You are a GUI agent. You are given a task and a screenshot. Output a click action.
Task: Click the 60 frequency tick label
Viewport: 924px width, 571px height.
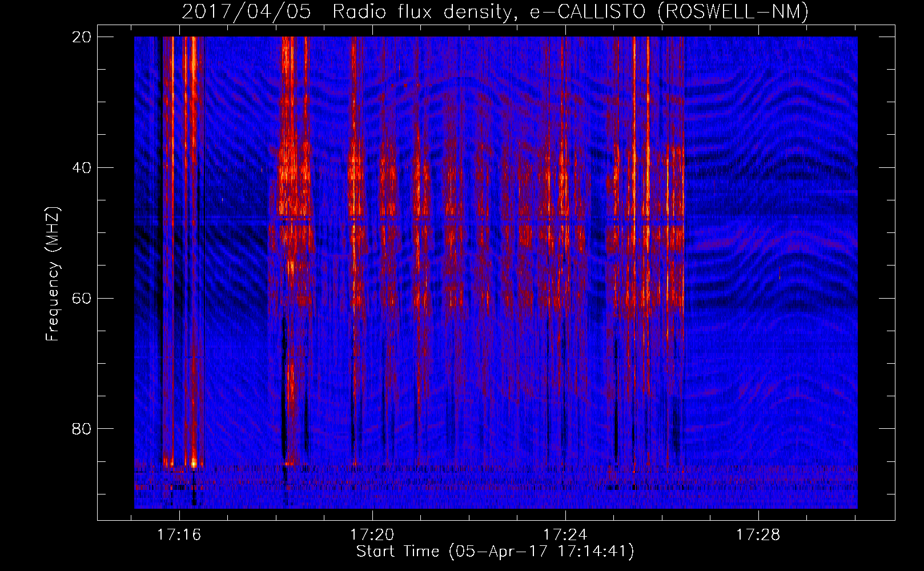(82, 299)
